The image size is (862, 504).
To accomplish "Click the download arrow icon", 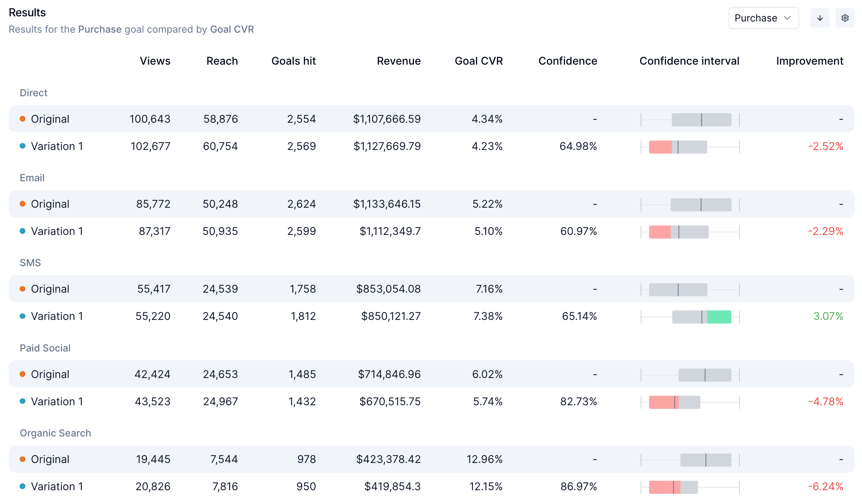I will pyautogui.click(x=820, y=18).
